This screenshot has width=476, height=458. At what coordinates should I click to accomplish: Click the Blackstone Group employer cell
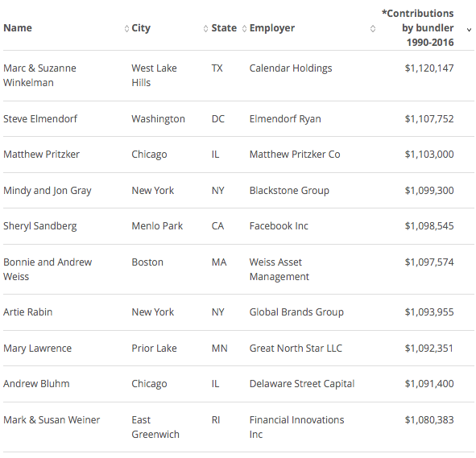(289, 191)
